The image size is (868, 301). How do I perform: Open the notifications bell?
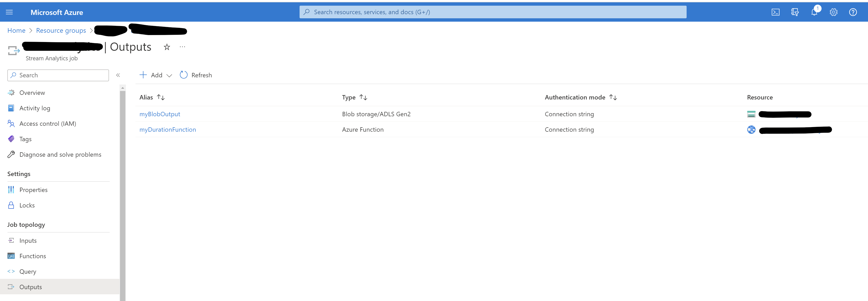pos(814,12)
